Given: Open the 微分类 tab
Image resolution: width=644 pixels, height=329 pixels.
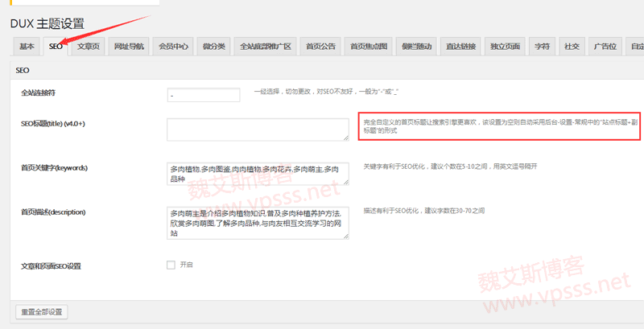Looking at the screenshot, I should 214,47.
